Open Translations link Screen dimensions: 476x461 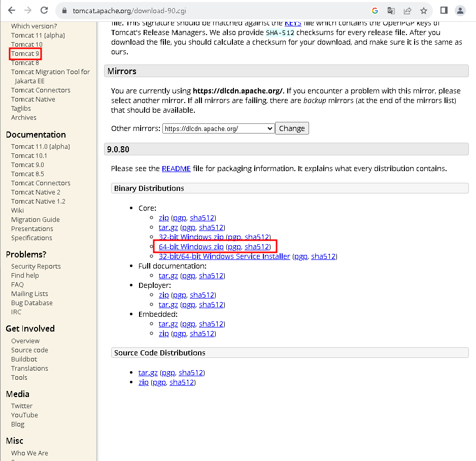click(29, 368)
